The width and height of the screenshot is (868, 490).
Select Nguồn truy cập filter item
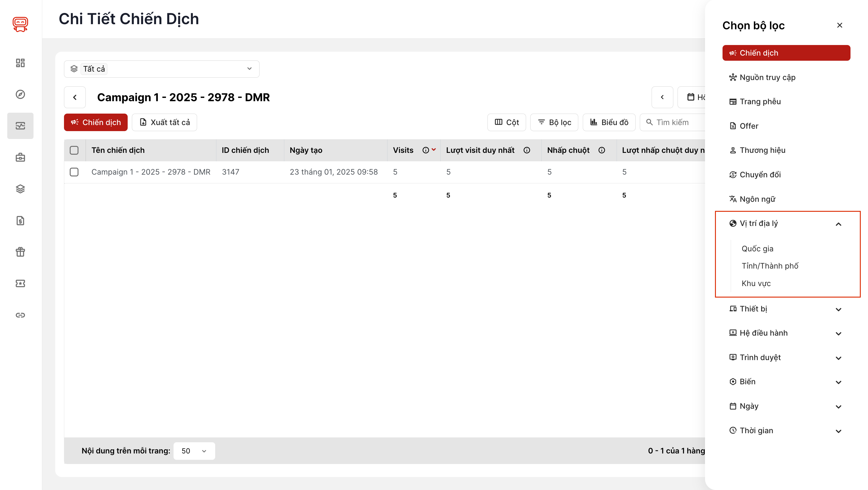(x=767, y=77)
